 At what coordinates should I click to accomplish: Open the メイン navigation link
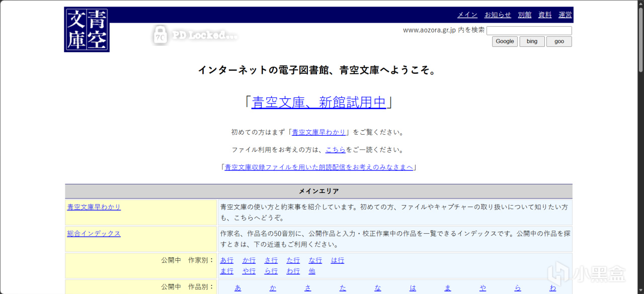click(467, 15)
